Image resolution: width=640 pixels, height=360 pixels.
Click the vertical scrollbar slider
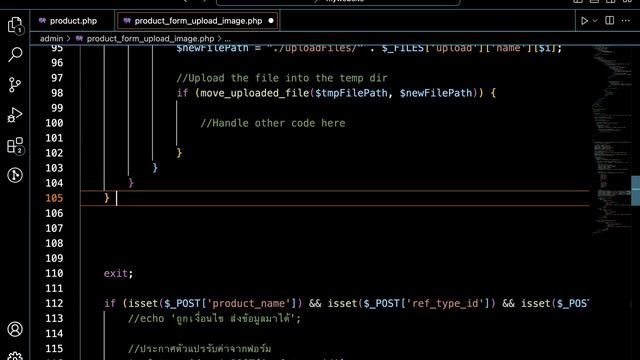(636, 191)
